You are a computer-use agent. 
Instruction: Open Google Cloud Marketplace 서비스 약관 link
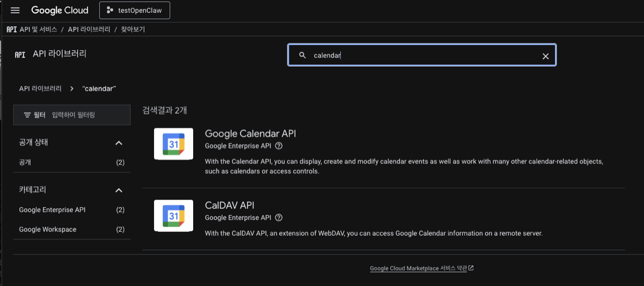[x=419, y=268]
